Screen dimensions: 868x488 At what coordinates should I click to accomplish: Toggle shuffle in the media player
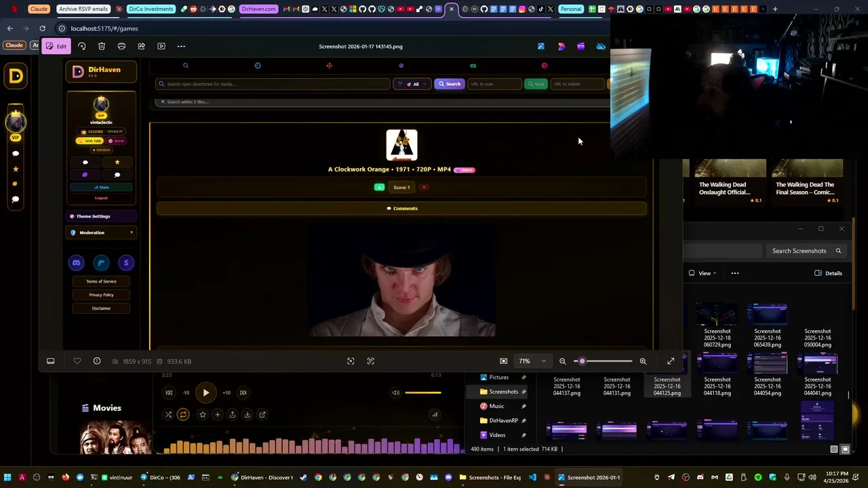(168, 415)
